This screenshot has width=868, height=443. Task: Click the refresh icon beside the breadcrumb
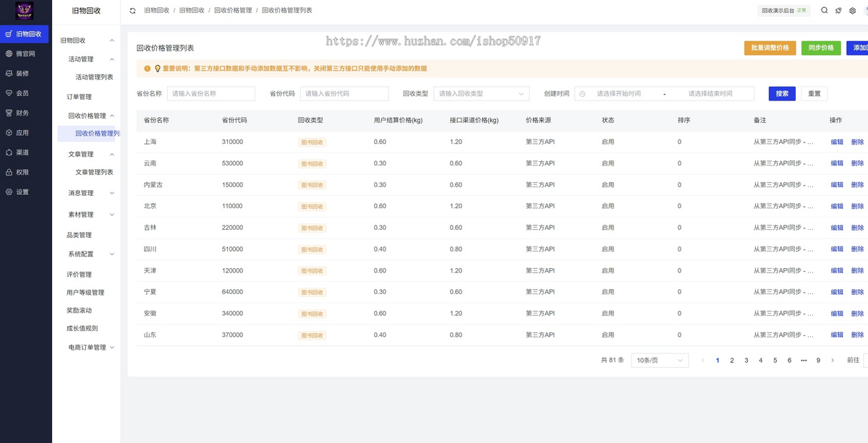(x=132, y=11)
